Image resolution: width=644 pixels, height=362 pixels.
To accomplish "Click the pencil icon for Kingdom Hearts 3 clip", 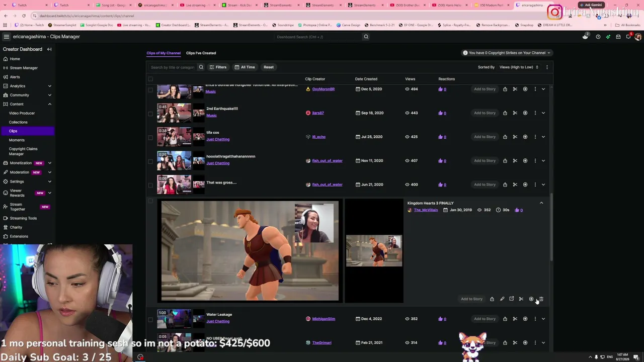I will click(x=502, y=299).
